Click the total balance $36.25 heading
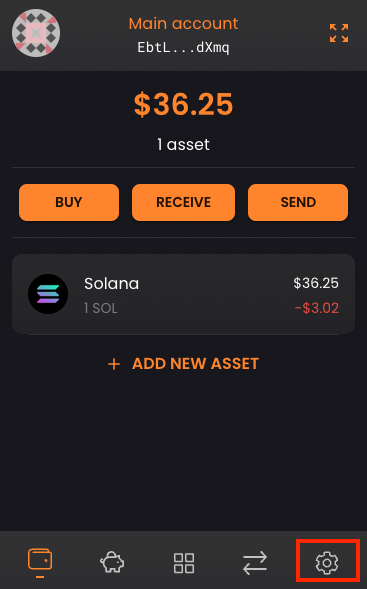Image resolution: width=367 pixels, height=589 pixels. [183, 104]
